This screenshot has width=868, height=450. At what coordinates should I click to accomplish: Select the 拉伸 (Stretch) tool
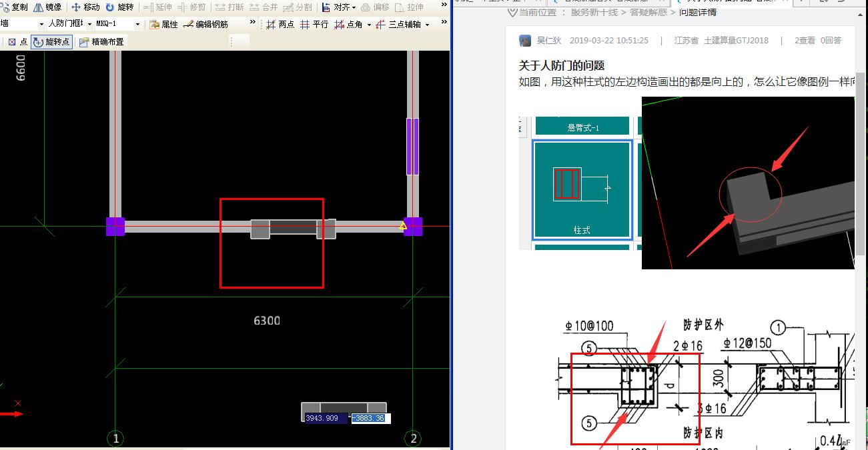pyautogui.click(x=409, y=7)
